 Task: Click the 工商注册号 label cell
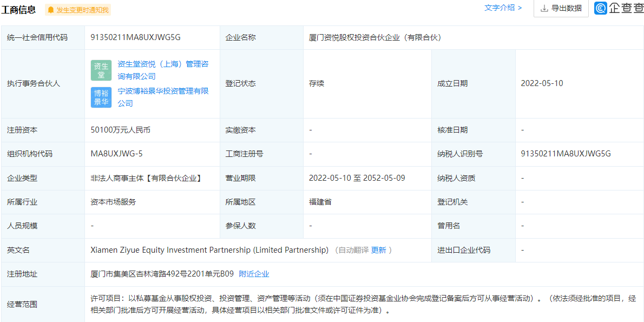coord(261,154)
